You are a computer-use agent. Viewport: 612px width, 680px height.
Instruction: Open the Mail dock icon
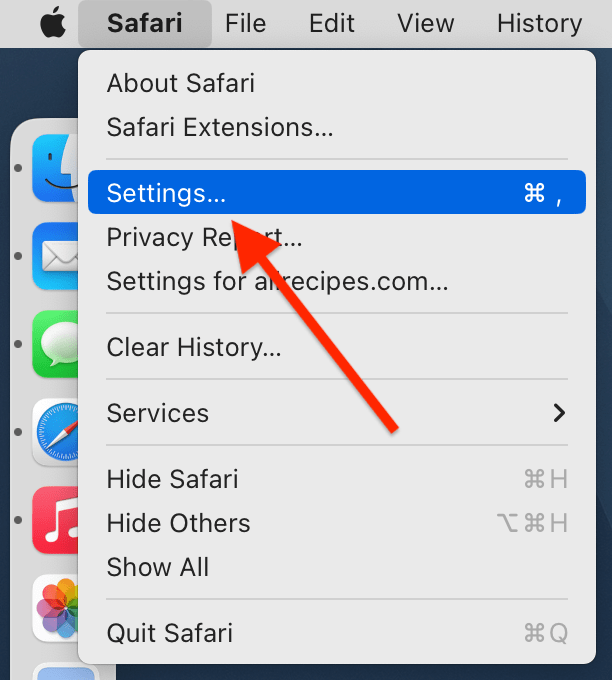click(56, 256)
